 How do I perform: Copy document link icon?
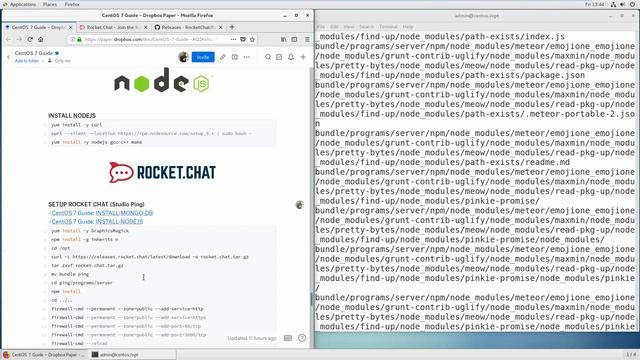click(222, 57)
